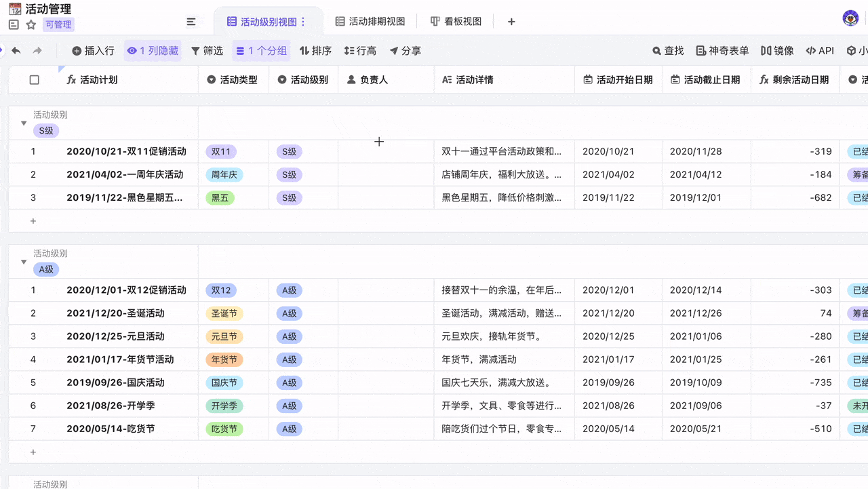Click the user avatar icon
Screen dimensions: 868x489
click(850, 19)
